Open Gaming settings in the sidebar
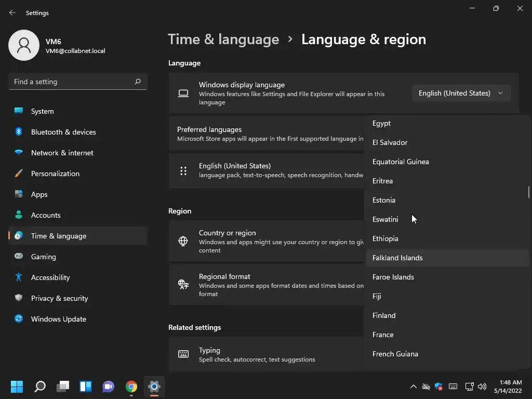Viewport: 532px width, 399px height. coord(78,257)
